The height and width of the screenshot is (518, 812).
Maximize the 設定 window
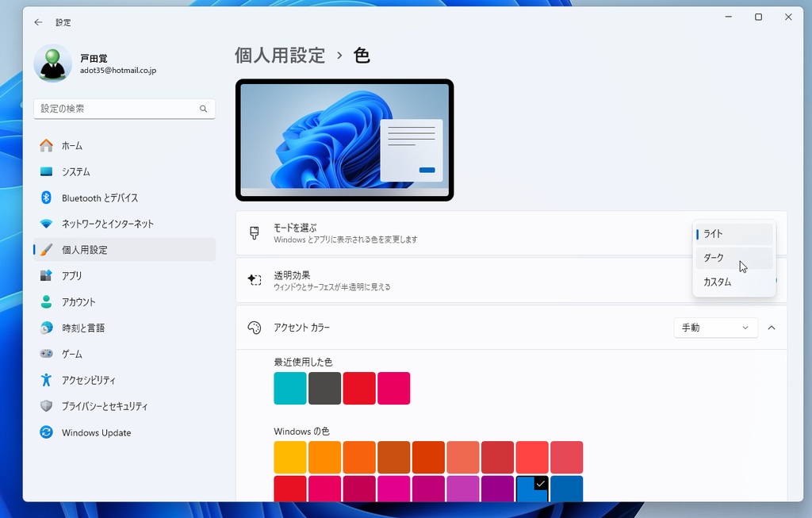click(x=758, y=17)
